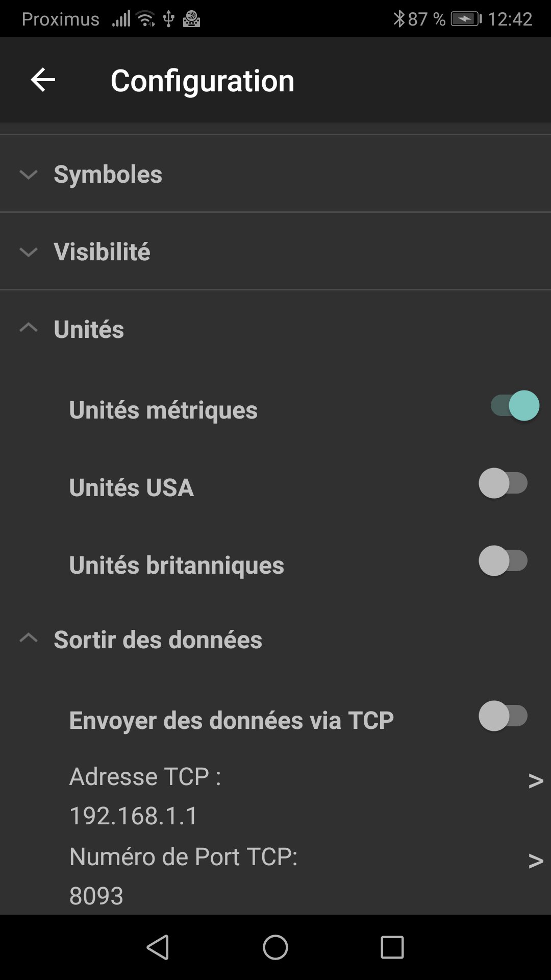Viewport: 551px width, 980px height.
Task: Tap the battery charging icon
Action: (x=465, y=19)
